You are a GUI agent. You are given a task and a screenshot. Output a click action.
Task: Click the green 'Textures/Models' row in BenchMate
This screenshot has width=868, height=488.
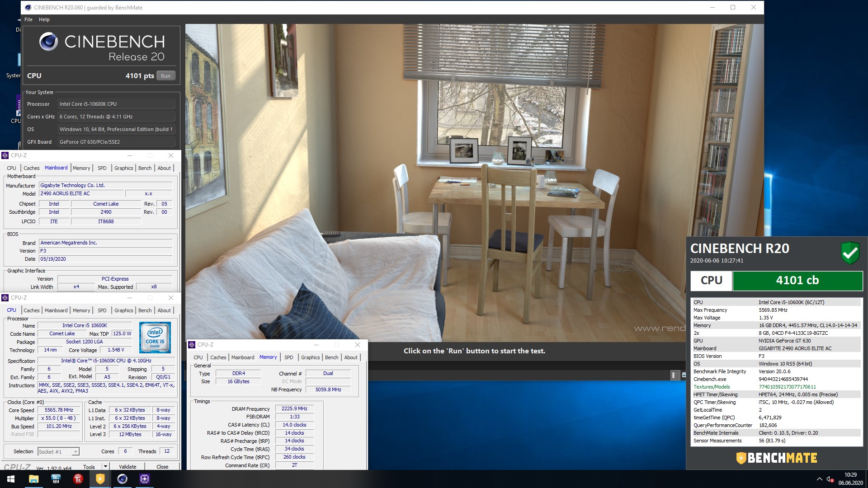tap(776, 387)
